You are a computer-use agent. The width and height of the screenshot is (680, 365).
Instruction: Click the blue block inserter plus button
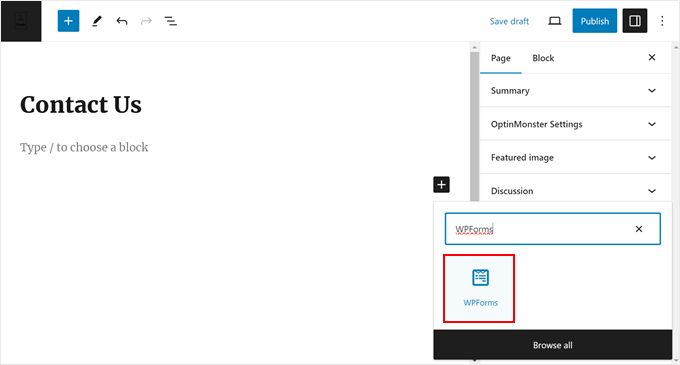[68, 21]
